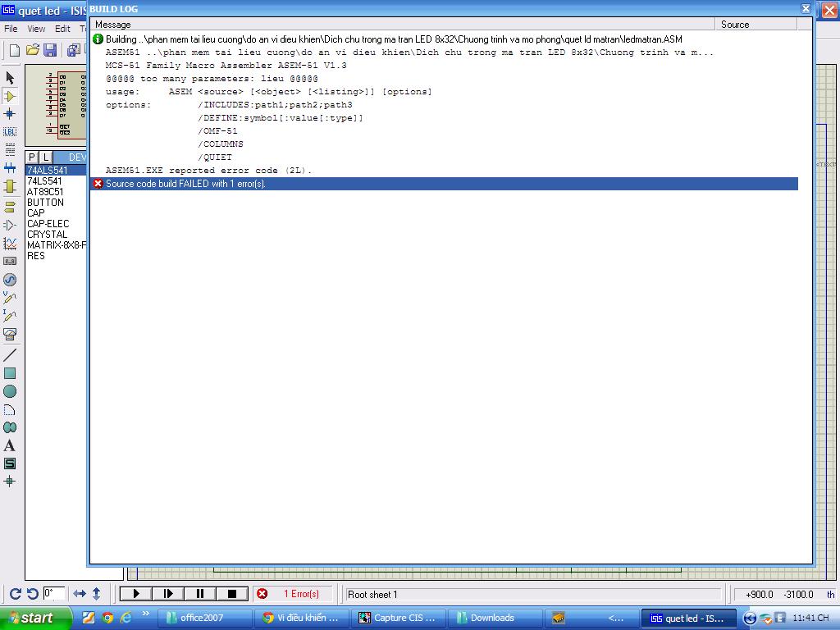The height and width of the screenshot is (630, 840).
Task: Stop the simulation
Action: [x=232, y=594]
